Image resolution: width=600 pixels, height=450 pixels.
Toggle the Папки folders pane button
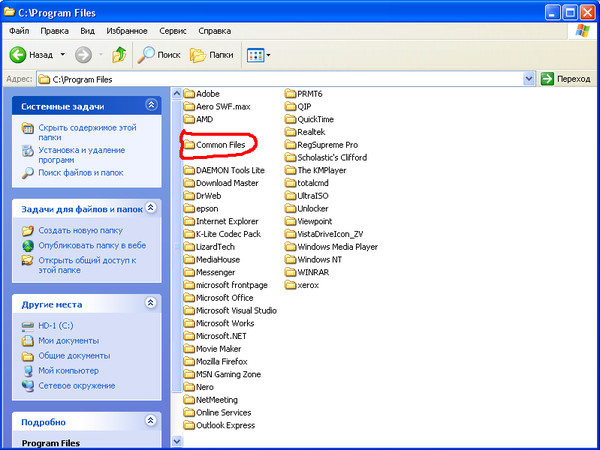[x=212, y=55]
